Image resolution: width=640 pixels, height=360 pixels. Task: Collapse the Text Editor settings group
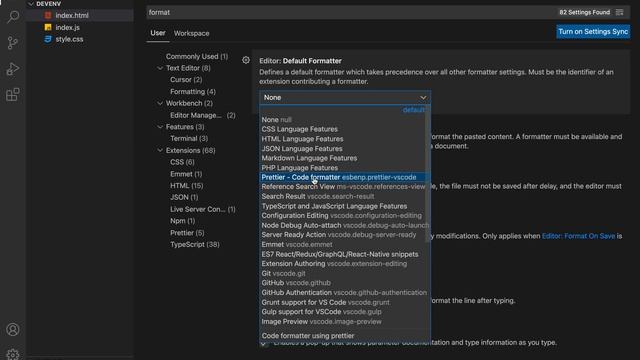coord(160,68)
